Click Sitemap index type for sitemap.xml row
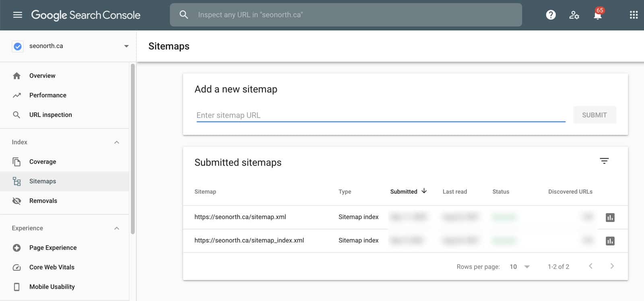The image size is (644, 301). 359,217
